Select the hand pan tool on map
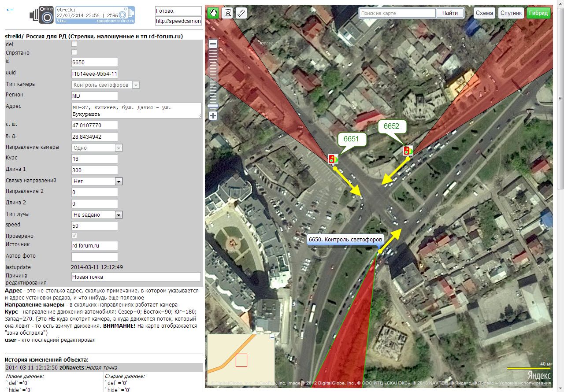Viewport: 564px width, 392px height. [x=213, y=13]
